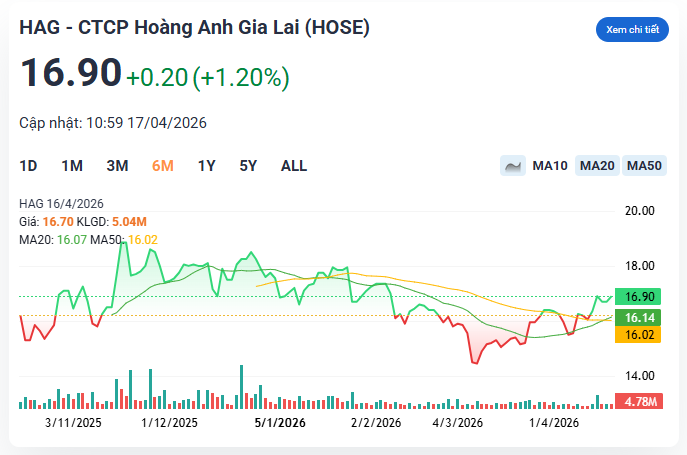This screenshot has height=455, width=687.
Task: Click the 1/4/2026 date axis label
Action: (554, 423)
